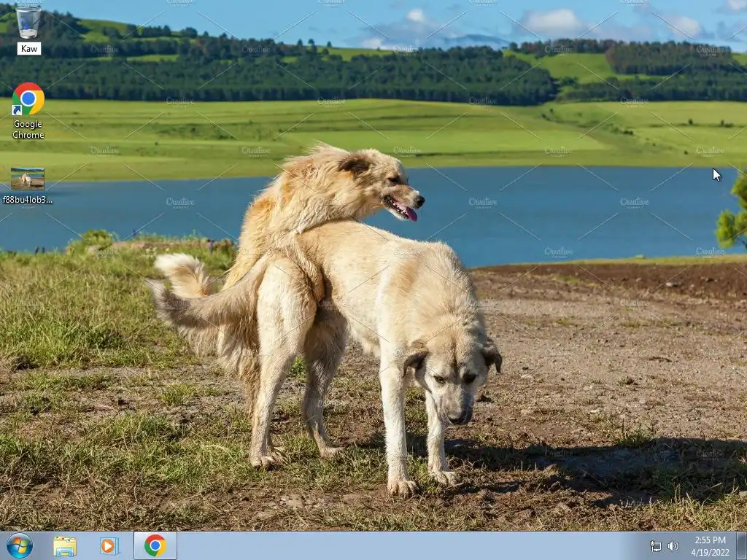The height and width of the screenshot is (560, 747).
Task: Click the date 4/19/2022 in the tray
Action: [x=710, y=553]
